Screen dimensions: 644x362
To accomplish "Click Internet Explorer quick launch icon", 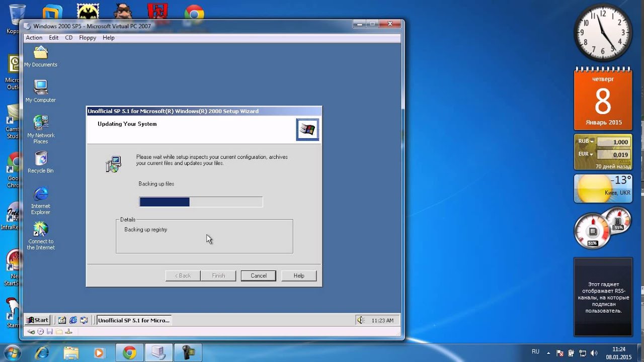I will click(73, 320).
